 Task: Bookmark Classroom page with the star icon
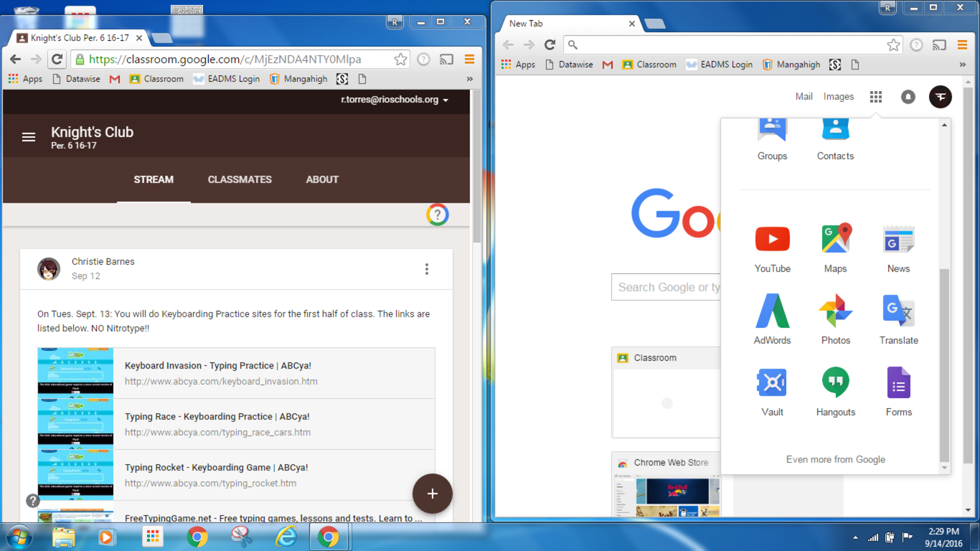401,59
